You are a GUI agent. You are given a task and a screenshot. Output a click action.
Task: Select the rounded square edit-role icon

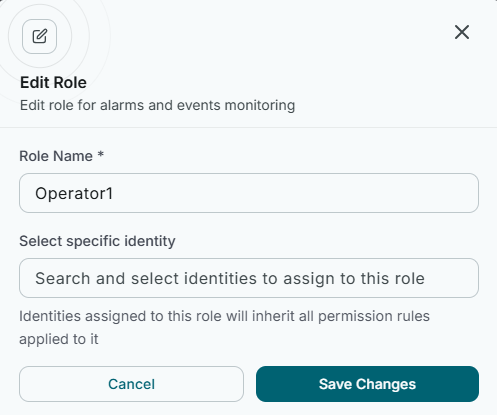(x=39, y=36)
